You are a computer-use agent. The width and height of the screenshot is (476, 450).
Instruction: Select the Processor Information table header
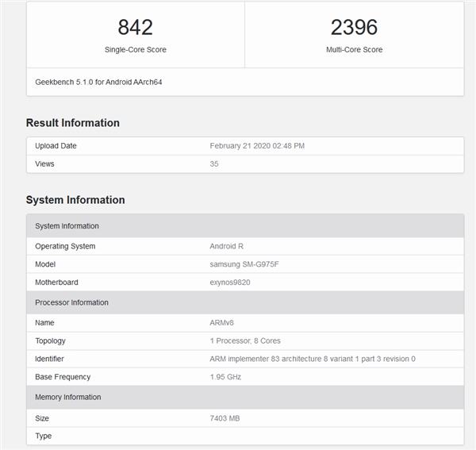[x=245, y=302]
